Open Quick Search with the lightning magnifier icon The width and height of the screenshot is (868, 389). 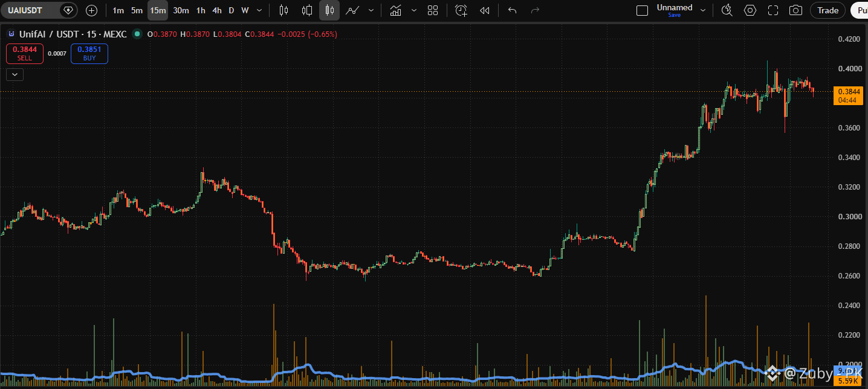(727, 10)
